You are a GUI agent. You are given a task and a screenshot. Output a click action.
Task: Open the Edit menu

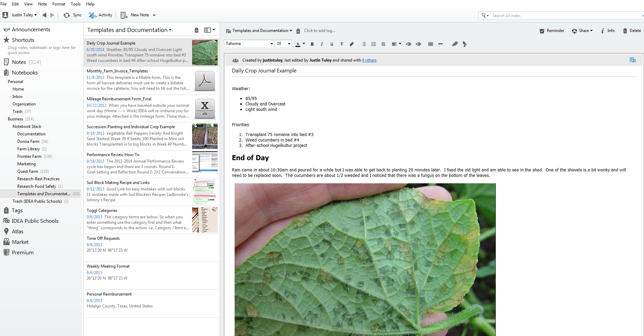click(x=15, y=4)
